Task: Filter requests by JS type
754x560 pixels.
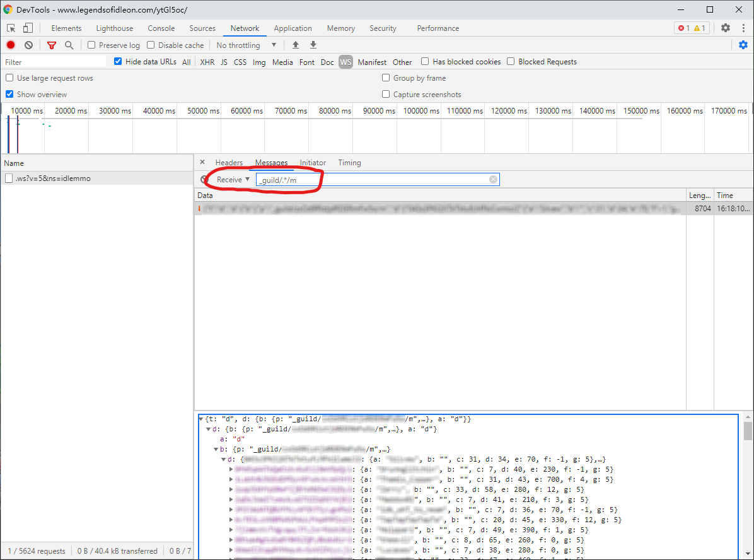Action: point(224,62)
